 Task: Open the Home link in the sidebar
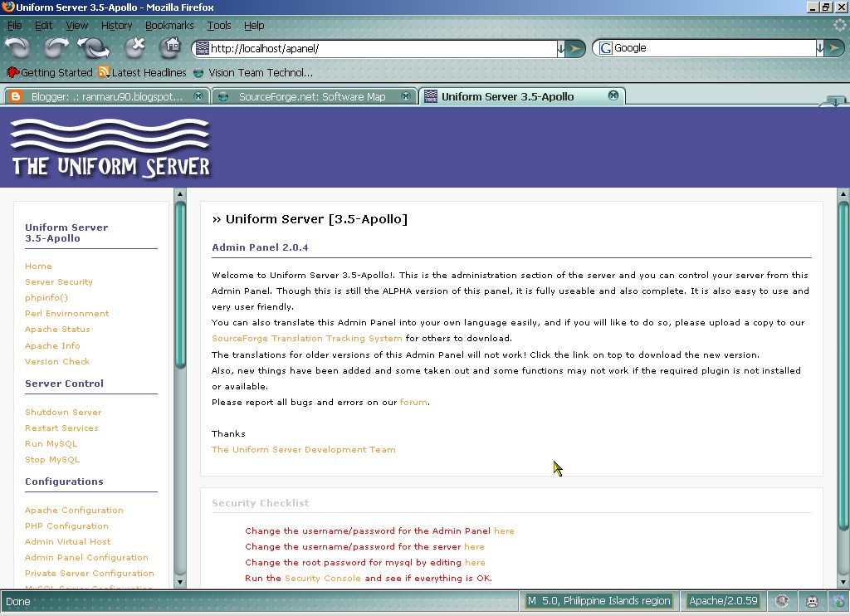coord(38,266)
